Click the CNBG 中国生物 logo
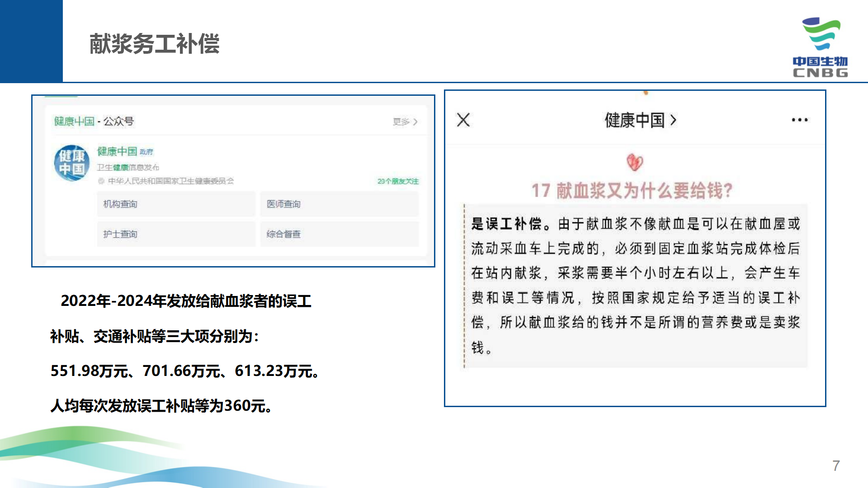 click(820, 47)
